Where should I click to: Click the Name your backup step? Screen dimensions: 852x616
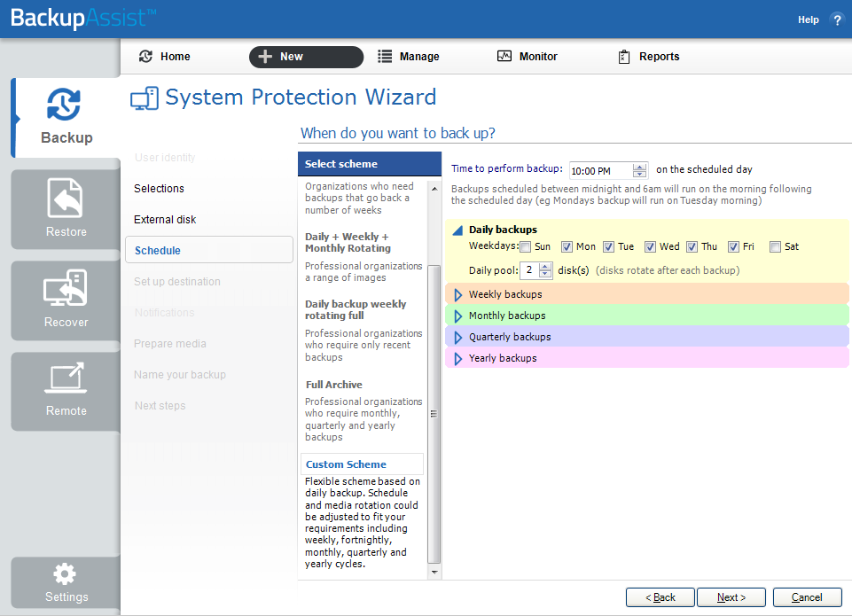(180, 375)
